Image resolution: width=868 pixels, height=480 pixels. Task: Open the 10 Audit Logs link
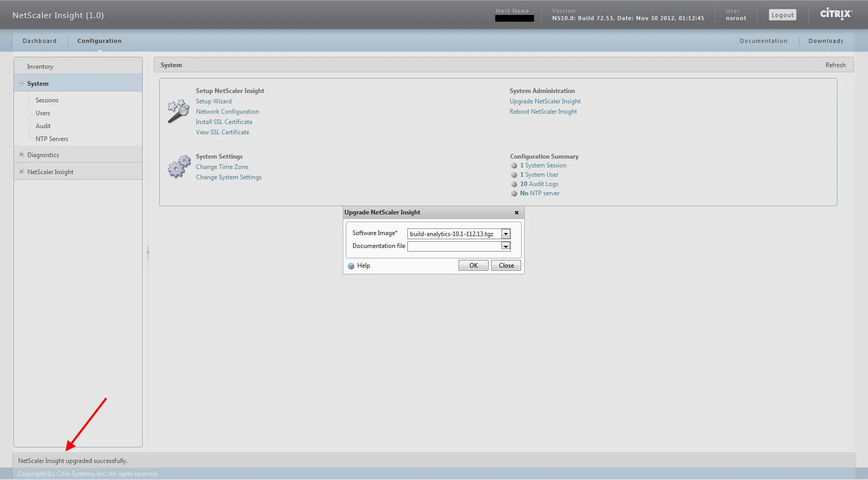(x=539, y=184)
